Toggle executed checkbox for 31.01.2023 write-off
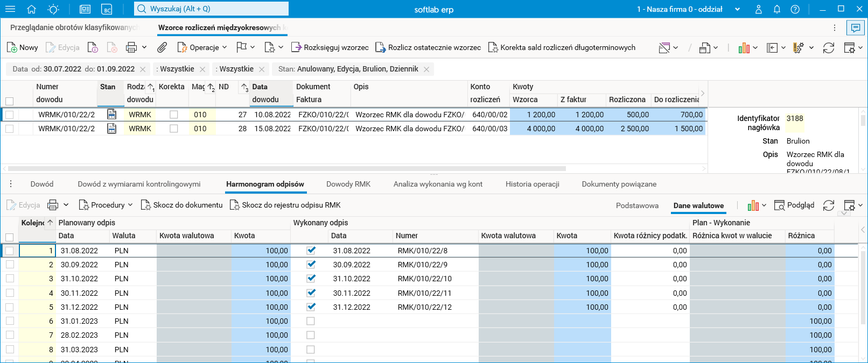This screenshot has width=868, height=363. tap(311, 321)
